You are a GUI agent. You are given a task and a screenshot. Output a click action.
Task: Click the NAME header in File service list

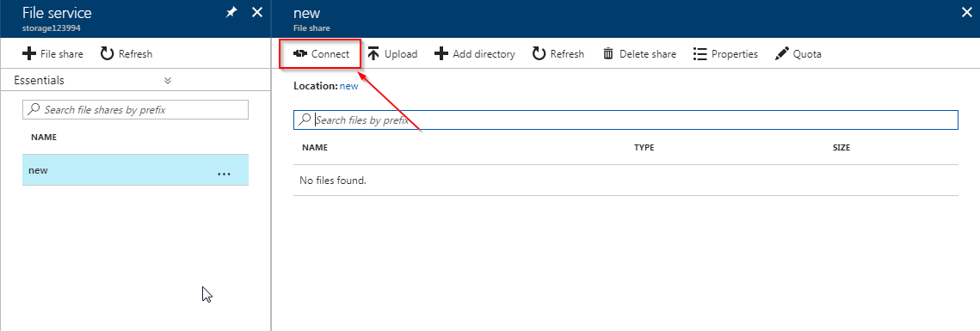tap(44, 138)
